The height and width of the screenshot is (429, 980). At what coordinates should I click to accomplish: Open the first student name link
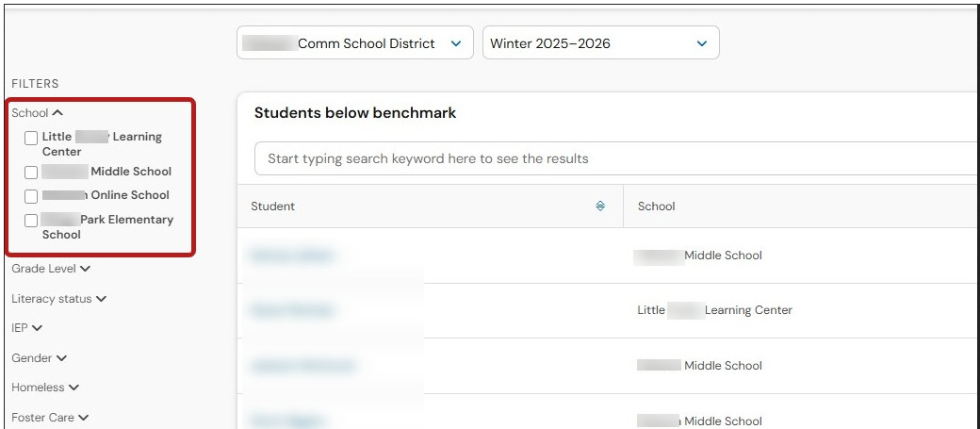click(x=291, y=256)
